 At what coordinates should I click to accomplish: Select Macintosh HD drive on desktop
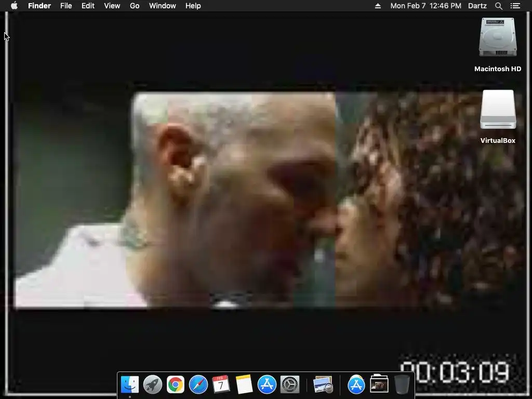(498, 37)
